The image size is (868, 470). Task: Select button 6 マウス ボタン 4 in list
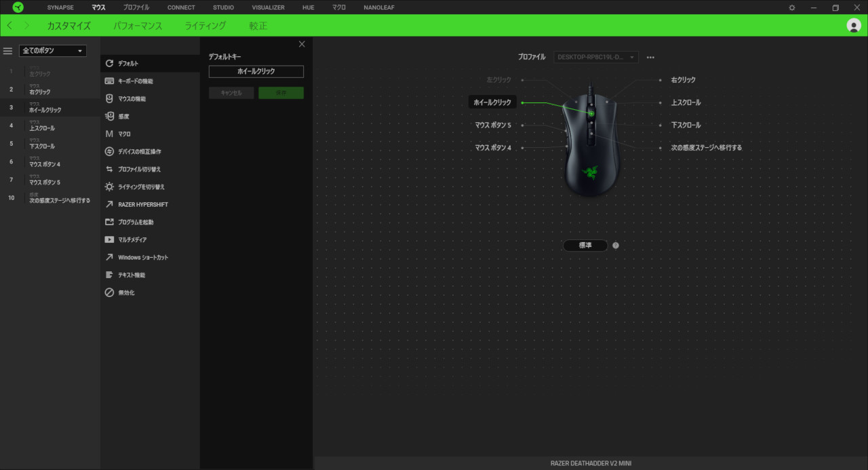click(x=50, y=162)
